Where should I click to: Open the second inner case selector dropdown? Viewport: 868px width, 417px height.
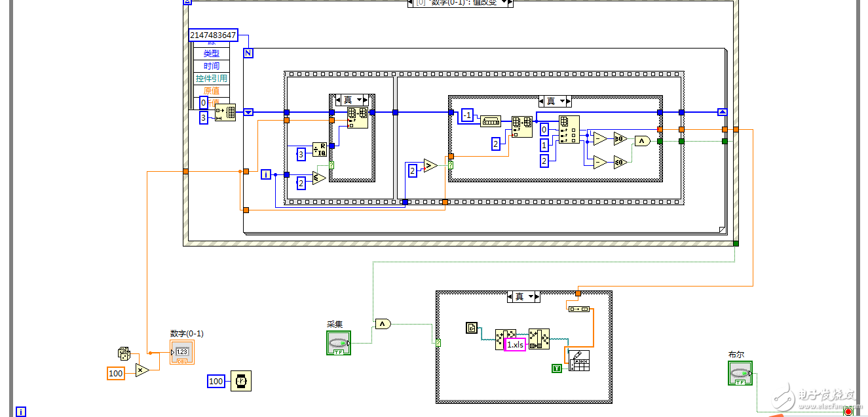(x=562, y=101)
